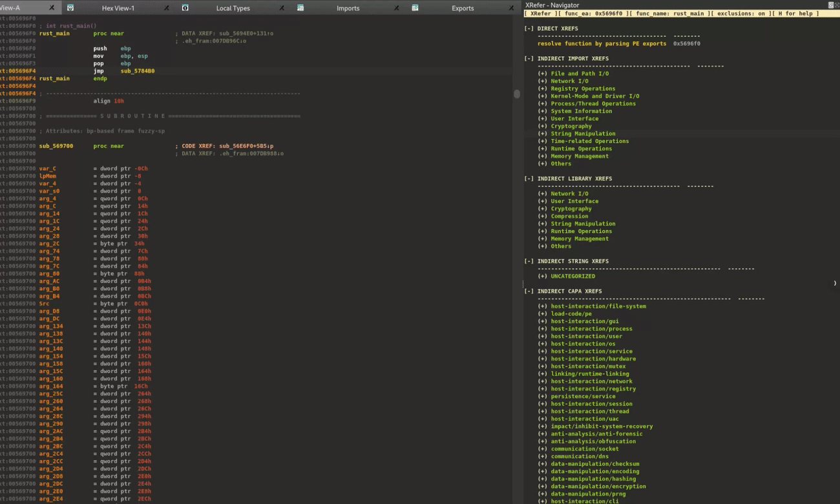Click the lpMem stack variable

pyautogui.click(x=48, y=176)
